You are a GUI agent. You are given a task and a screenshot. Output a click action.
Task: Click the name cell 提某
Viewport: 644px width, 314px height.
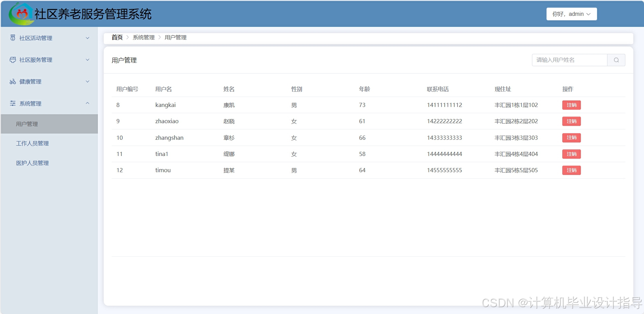pos(229,170)
